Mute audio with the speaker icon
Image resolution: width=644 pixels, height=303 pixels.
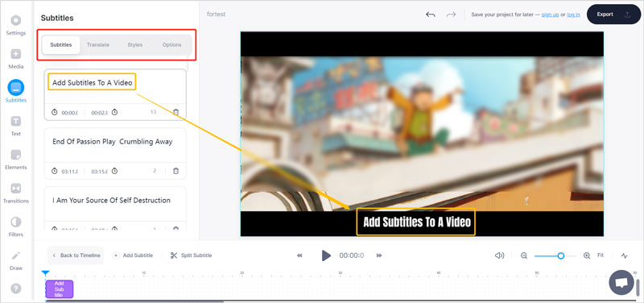tap(499, 255)
